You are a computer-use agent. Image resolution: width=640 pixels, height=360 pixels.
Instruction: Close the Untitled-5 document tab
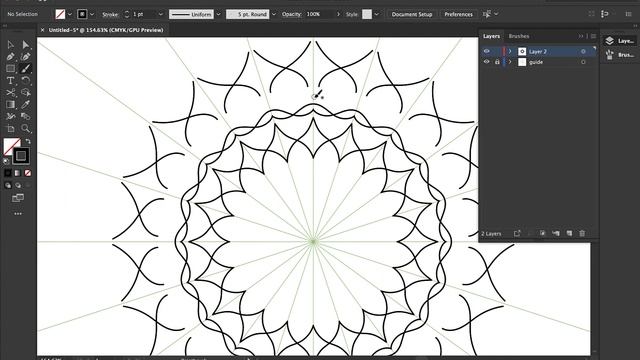click(x=42, y=30)
